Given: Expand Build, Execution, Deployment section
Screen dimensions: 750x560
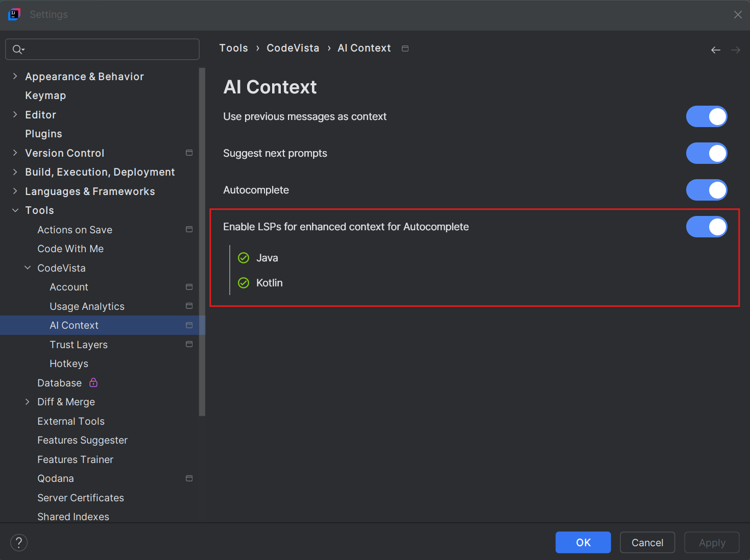Looking at the screenshot, I should click(15, 172).
